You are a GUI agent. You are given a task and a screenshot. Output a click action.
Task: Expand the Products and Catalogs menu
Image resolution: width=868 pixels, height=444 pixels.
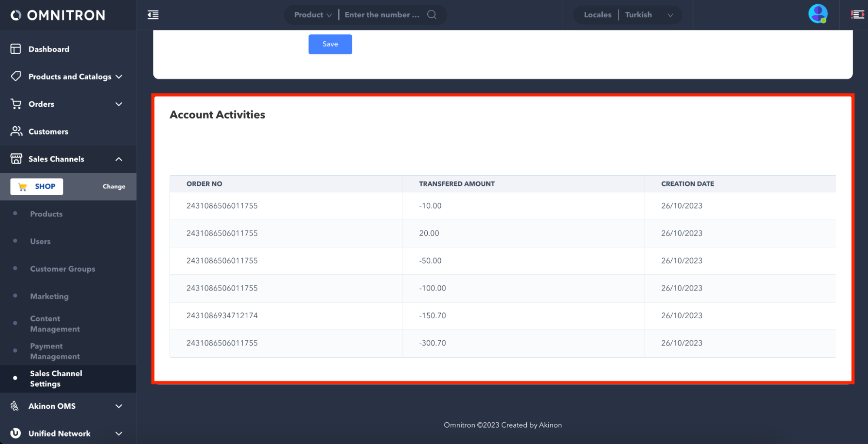[119, 77]
